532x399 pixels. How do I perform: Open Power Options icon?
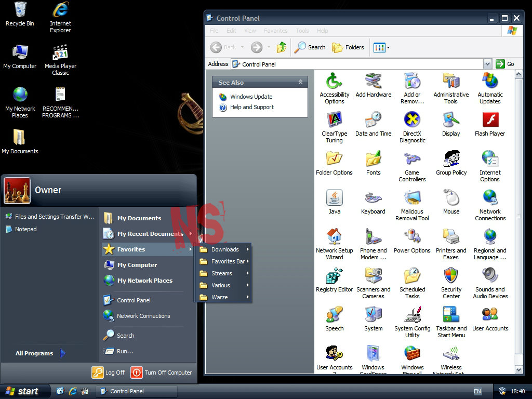click(412, 241)
